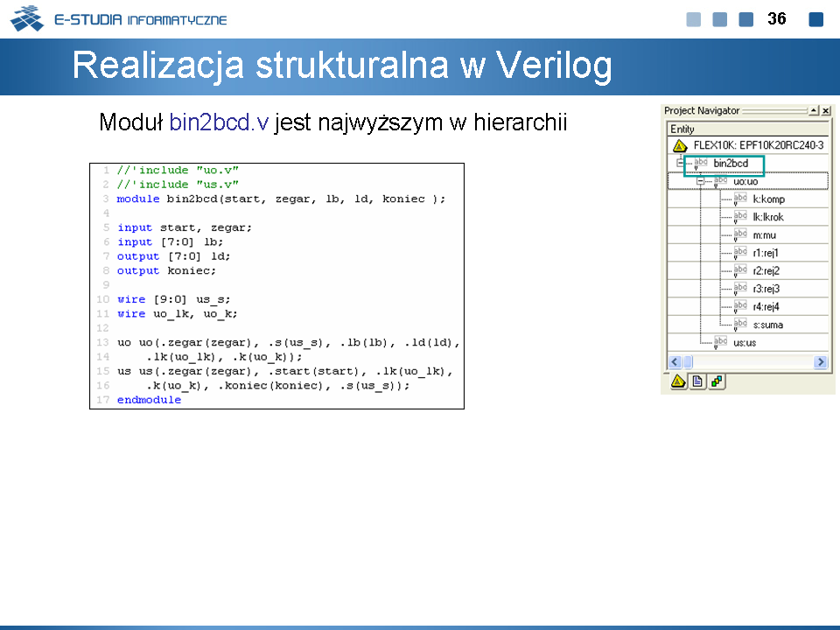The height and width of the screenshot is (630, 840).
Task: Collapse the uo:uo tree node
Action: (x=700, y=181)
